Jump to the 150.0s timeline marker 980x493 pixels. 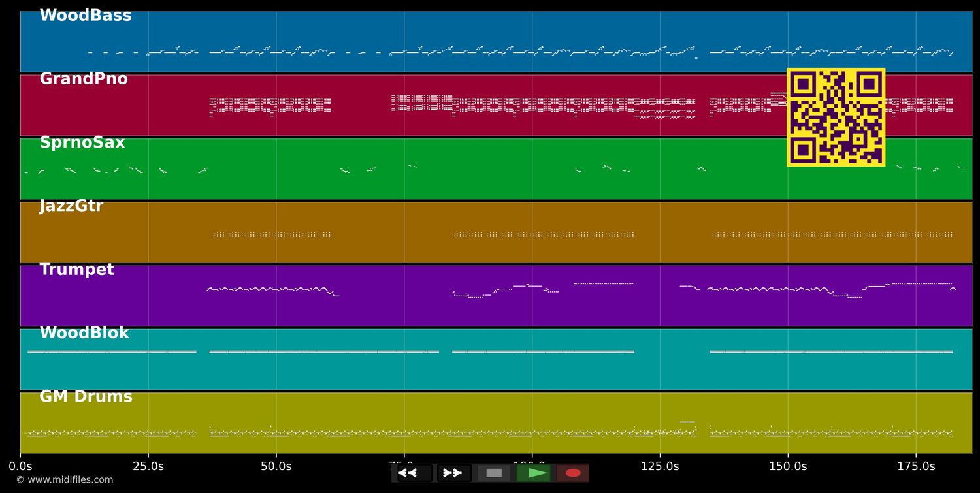point(788,466)
